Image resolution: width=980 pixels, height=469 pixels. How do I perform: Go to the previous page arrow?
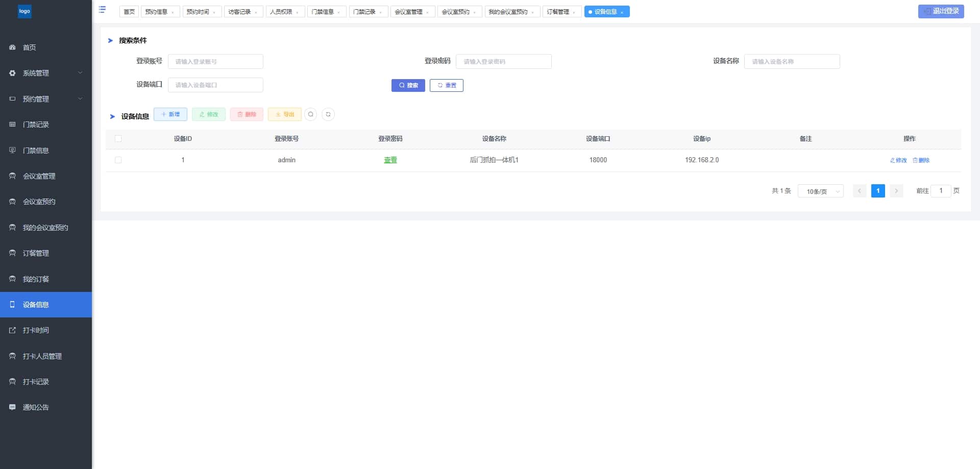click(x=860, y=191)
